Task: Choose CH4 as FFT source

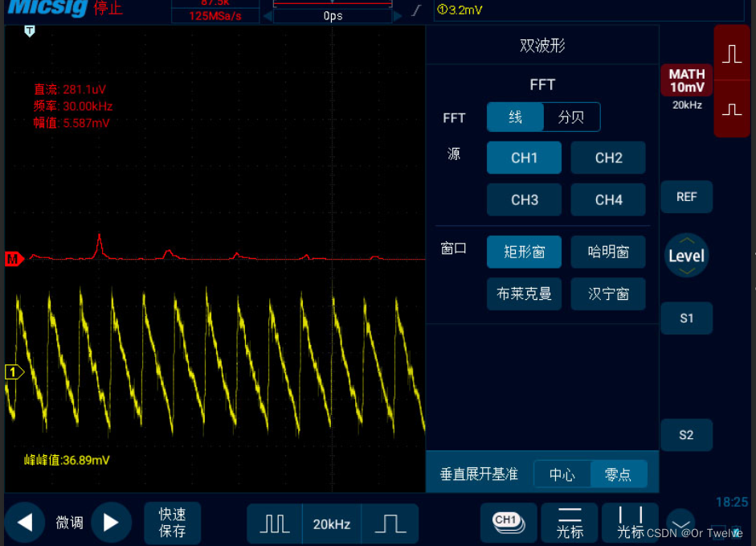Action: tap(608, 199)
